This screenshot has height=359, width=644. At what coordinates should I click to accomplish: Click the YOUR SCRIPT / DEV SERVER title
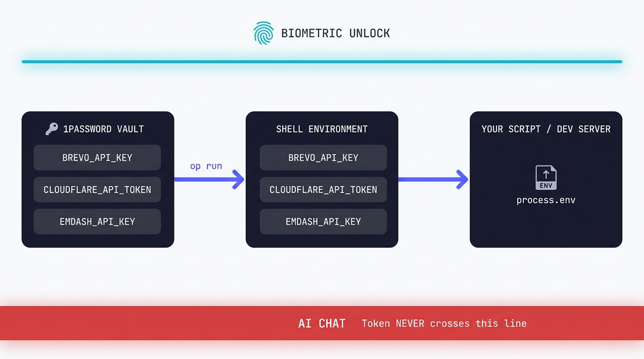tap(546, 129)
